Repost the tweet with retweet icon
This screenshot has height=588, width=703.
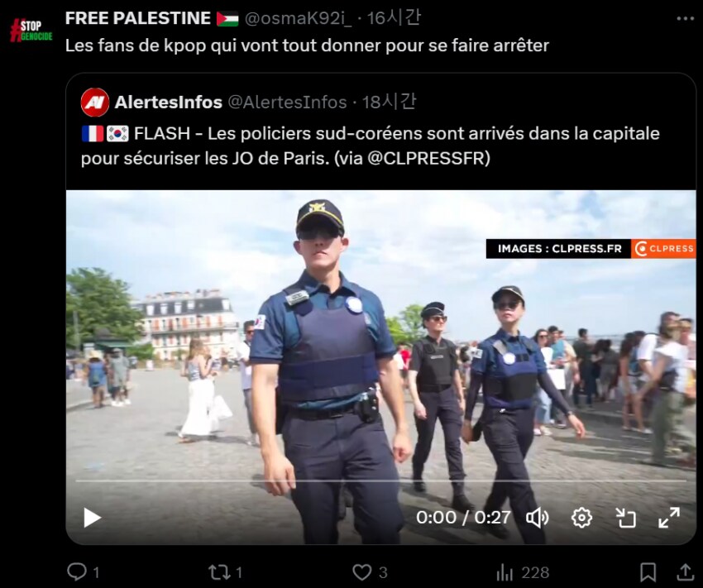219,572
